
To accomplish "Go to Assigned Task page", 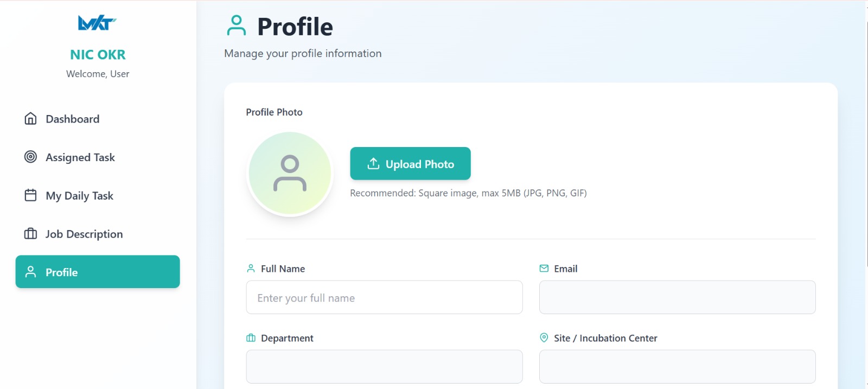I will [80, 157].
